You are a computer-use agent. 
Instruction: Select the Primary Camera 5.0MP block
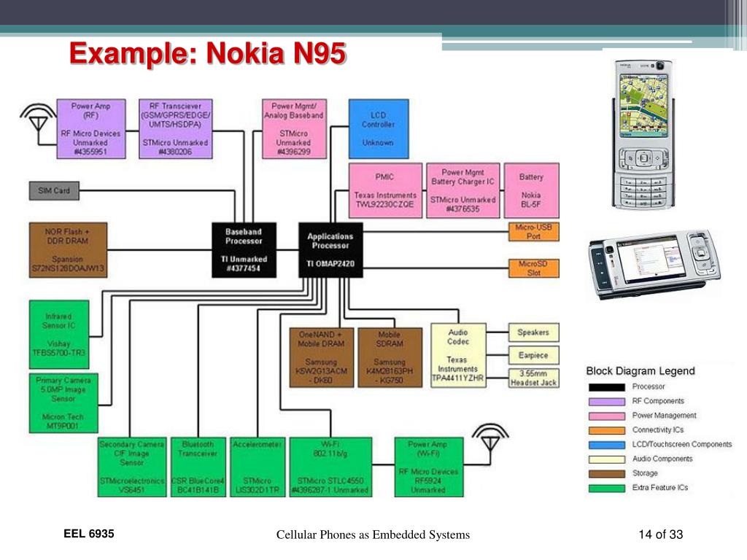click(63, 402)
